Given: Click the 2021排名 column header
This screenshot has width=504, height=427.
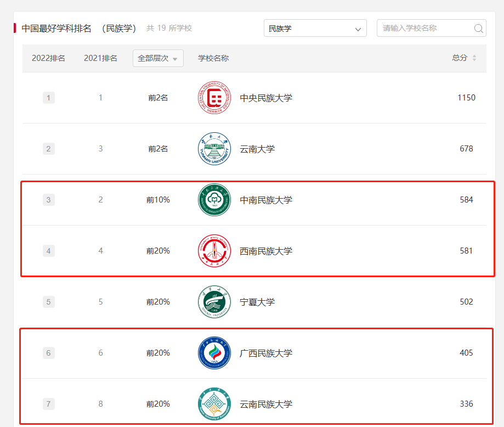Looking at the screenshot, I should [100, 58].
